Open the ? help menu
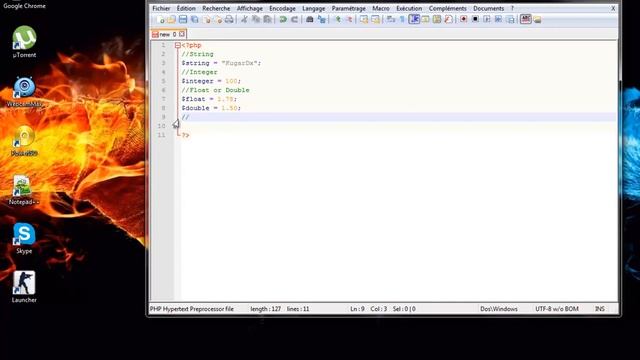Viewport: 640px width, 360px height. click(x=512, y=8)
